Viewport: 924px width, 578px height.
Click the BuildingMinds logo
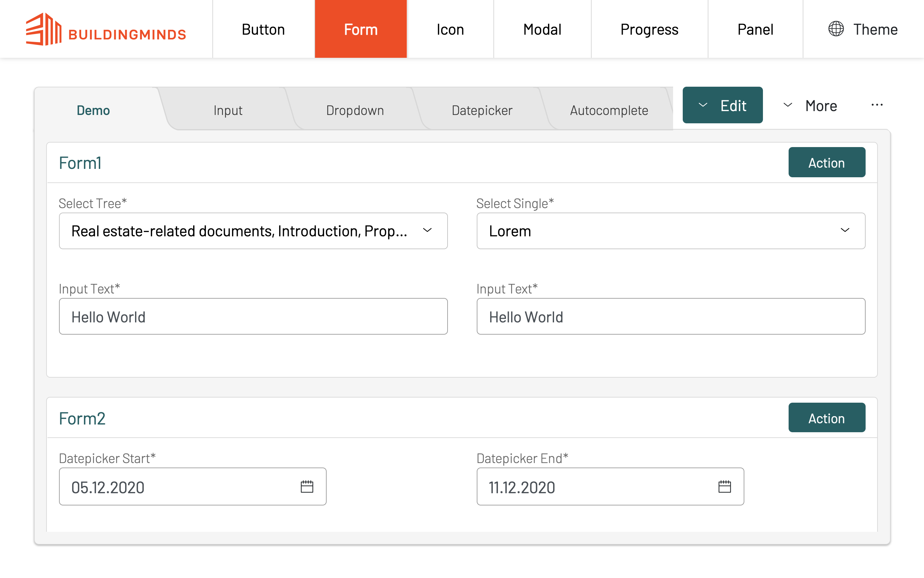pos(106,29)
